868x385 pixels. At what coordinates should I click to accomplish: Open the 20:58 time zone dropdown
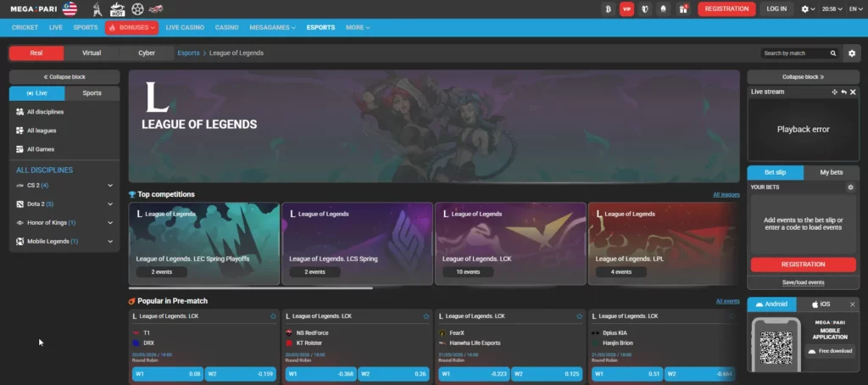(x=832, y=8)
